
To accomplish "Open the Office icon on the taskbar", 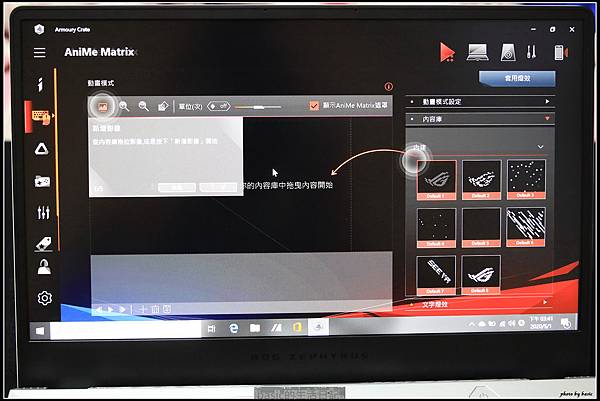I will (297, 327).
